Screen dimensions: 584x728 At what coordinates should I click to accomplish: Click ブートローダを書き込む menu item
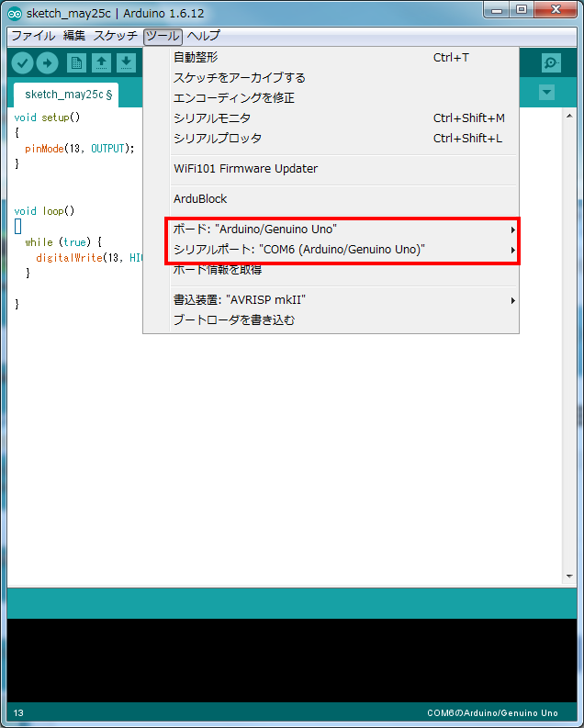point(233,320)
